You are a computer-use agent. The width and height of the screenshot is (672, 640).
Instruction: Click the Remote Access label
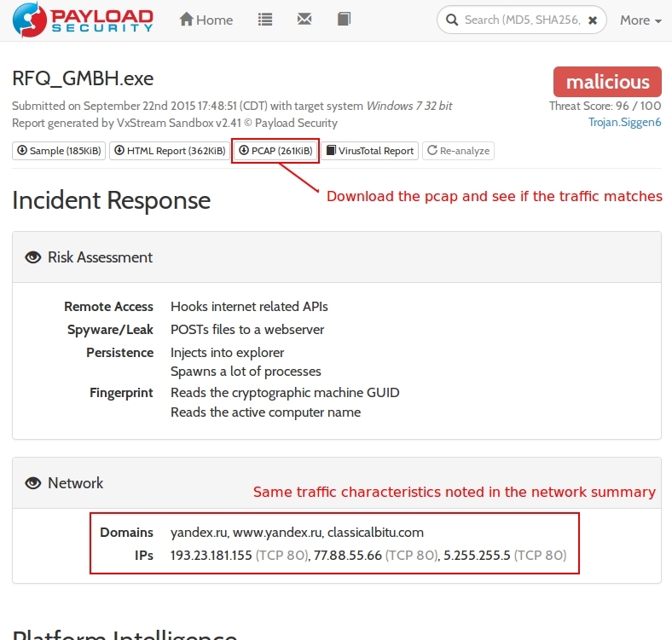point(108,307)
